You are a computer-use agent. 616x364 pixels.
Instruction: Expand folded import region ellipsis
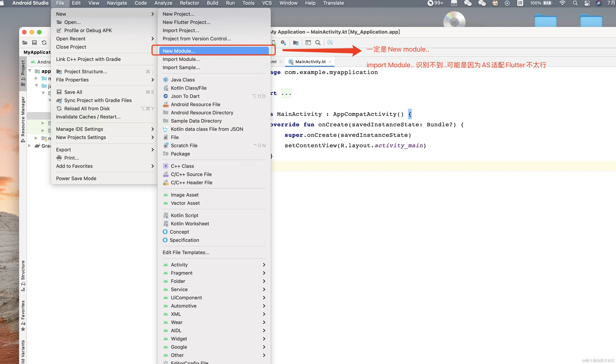coord(286,93)
